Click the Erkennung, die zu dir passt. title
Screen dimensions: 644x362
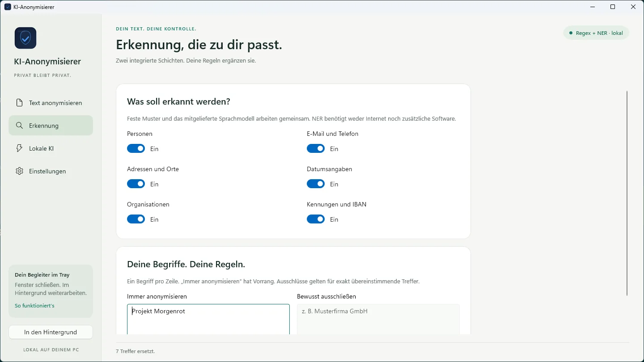(199, 45)
